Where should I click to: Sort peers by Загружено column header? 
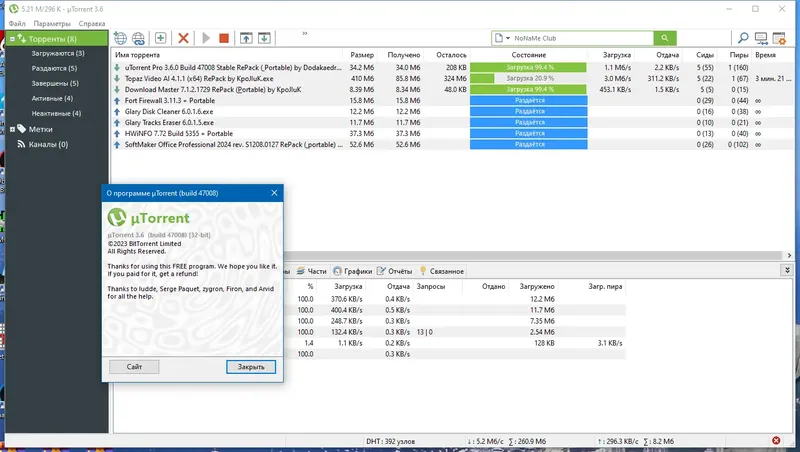coord(537,287)
